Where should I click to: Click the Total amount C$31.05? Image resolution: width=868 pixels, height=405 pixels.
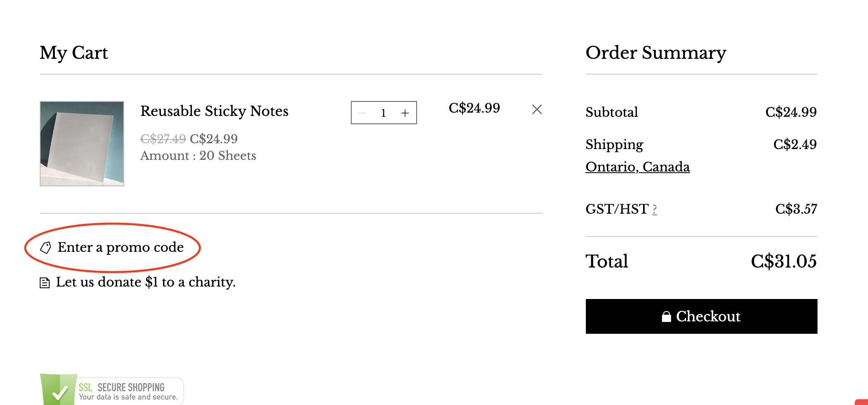click(784, 261)
